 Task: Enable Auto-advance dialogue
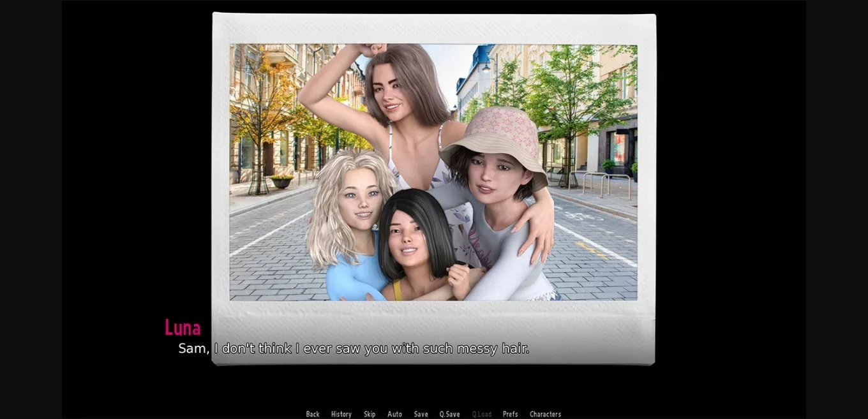[x=394, y=414]
